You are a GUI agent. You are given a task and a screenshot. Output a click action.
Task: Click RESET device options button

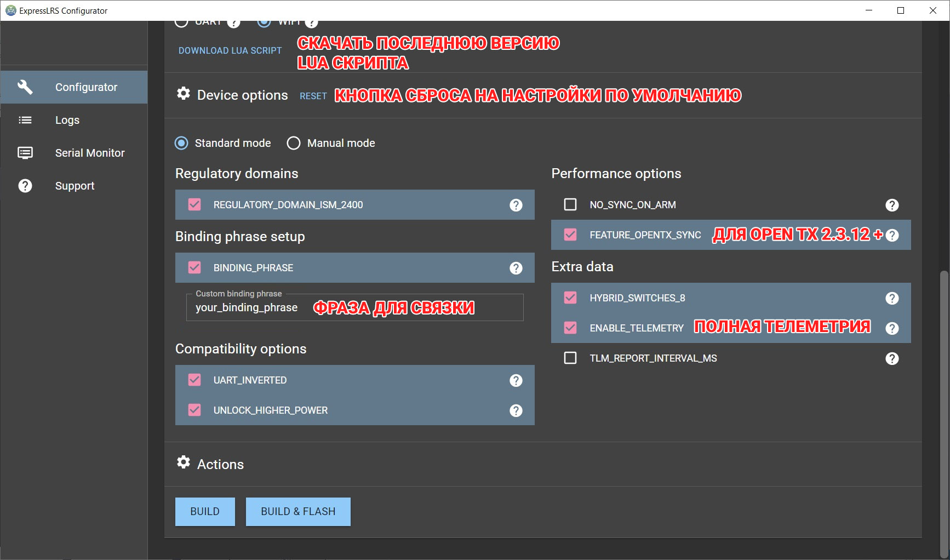(313, 96)
